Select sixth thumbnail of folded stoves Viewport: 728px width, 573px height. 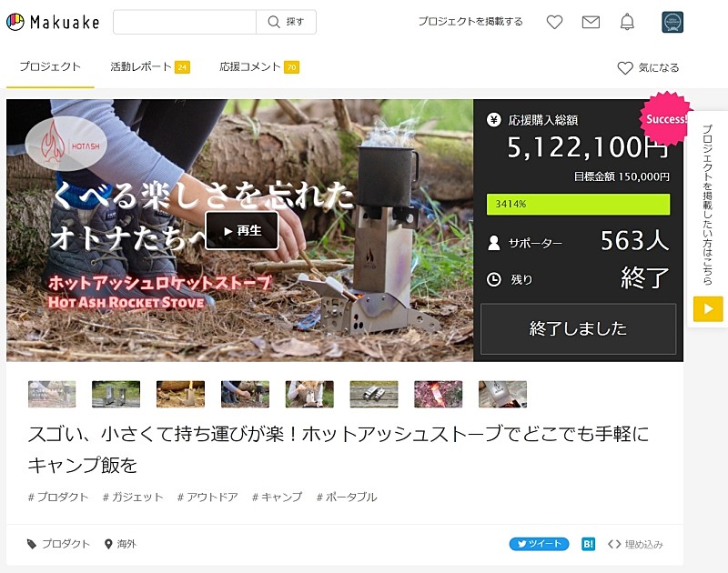[374, 394]
